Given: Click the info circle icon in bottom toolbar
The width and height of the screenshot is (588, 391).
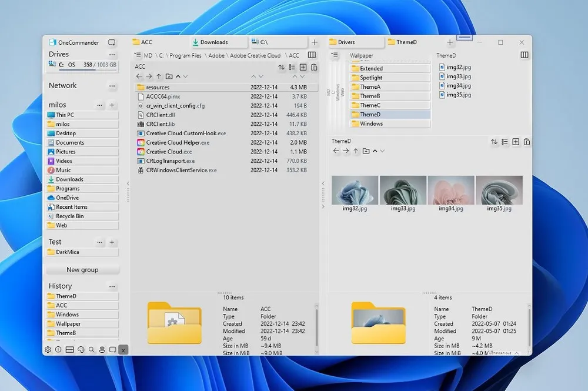Looking at the screenshot, I should tap(58, 349).
